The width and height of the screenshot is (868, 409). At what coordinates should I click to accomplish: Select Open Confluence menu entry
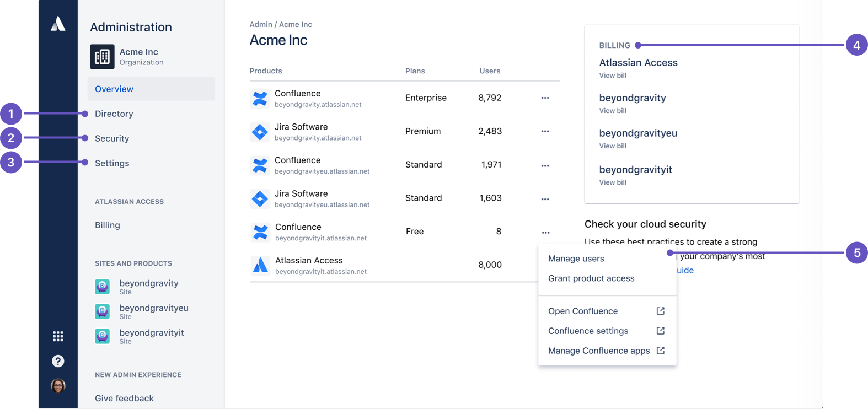click(607, 311)
